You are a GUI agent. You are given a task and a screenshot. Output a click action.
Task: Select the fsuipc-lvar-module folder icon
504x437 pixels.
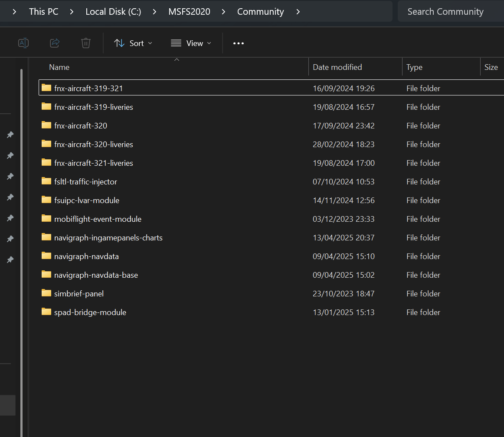tap(46, 199)
